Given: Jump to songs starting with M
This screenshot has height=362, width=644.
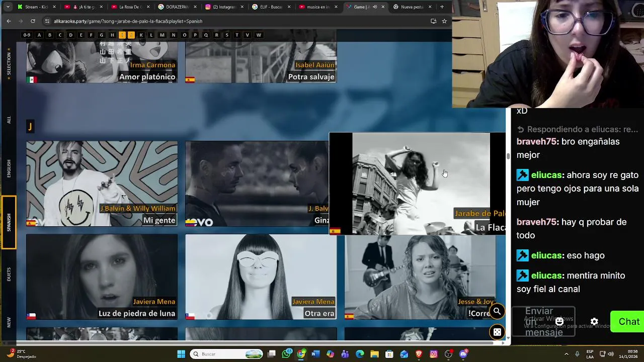Looking at the screenshot, I should click(162, 35).
